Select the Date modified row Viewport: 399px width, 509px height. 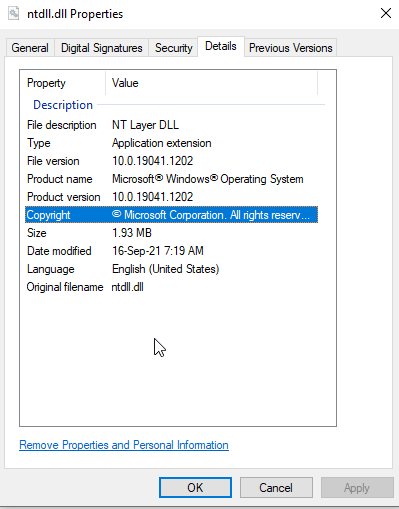(x=172, y=251)
